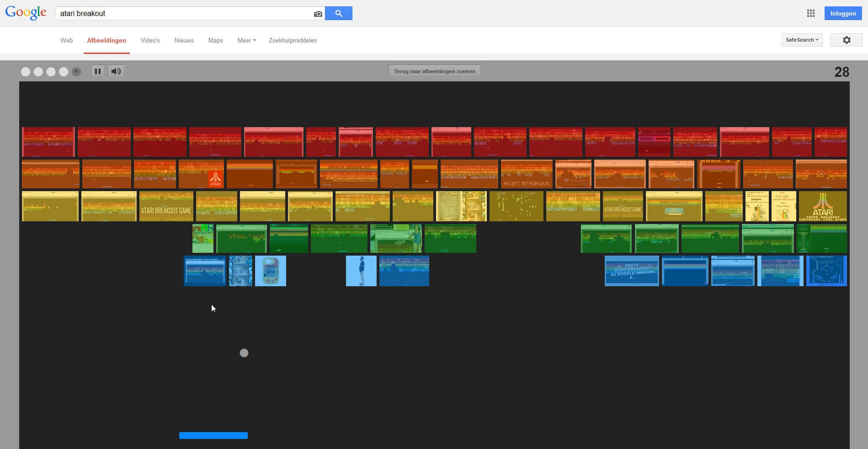This screenshot has height=449, width=868.
Task: Mute the game sound with the speaker icon
Action: tap(116, 71)
